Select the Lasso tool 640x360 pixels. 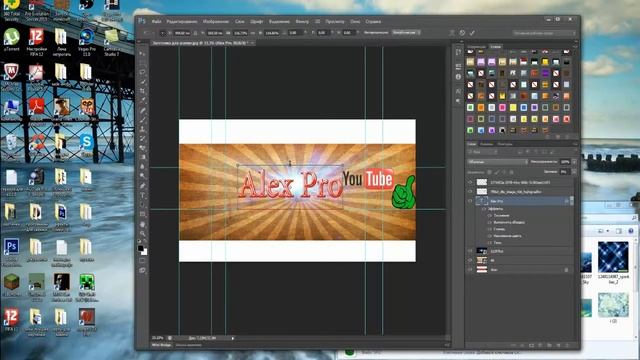pyautogui.click(x=142, y=72)
